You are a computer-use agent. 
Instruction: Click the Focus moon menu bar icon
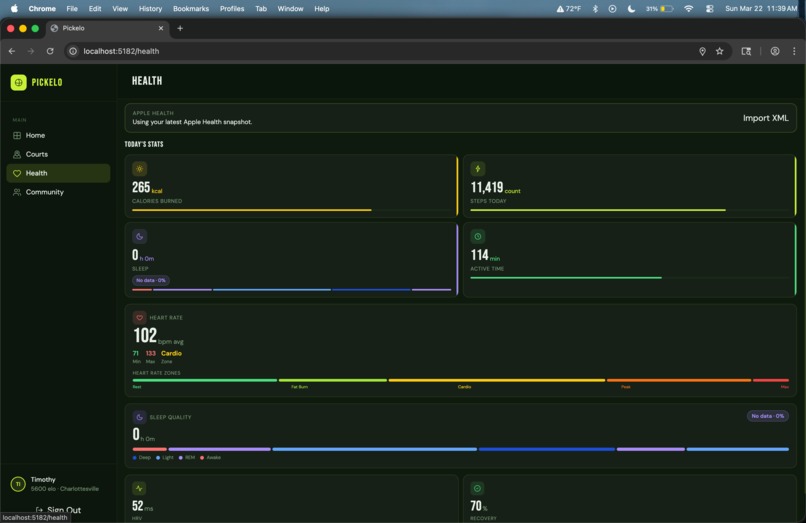pyautogui.click(x=631, y=9)
